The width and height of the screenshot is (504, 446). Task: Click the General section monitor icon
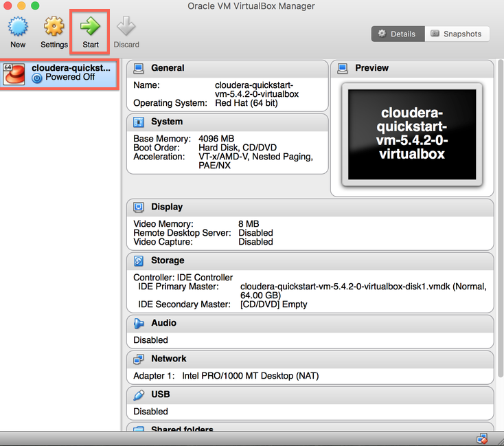tap(139, 68)
